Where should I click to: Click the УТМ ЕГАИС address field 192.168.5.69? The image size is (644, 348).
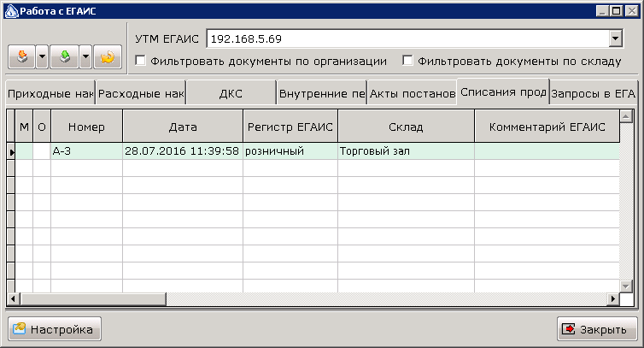pos(407,38)
